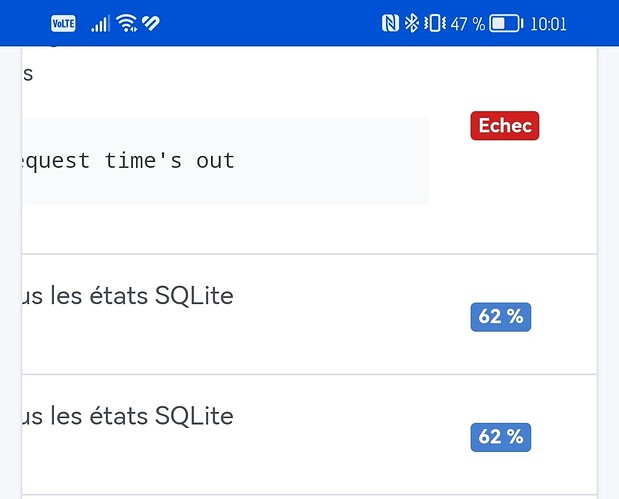Tap the NFC status icon
The height and width of the screenshot is (499, 619).
pos(390,23)
